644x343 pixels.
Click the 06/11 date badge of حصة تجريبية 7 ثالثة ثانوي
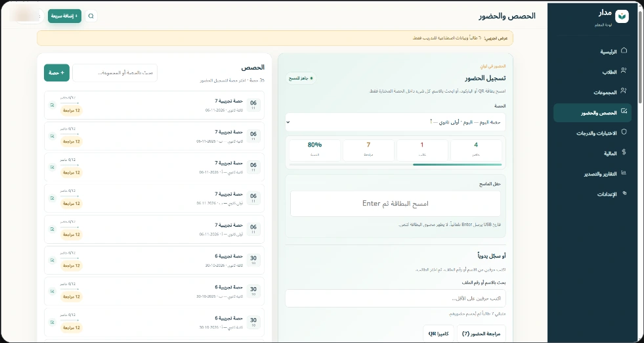click(253, 105)
